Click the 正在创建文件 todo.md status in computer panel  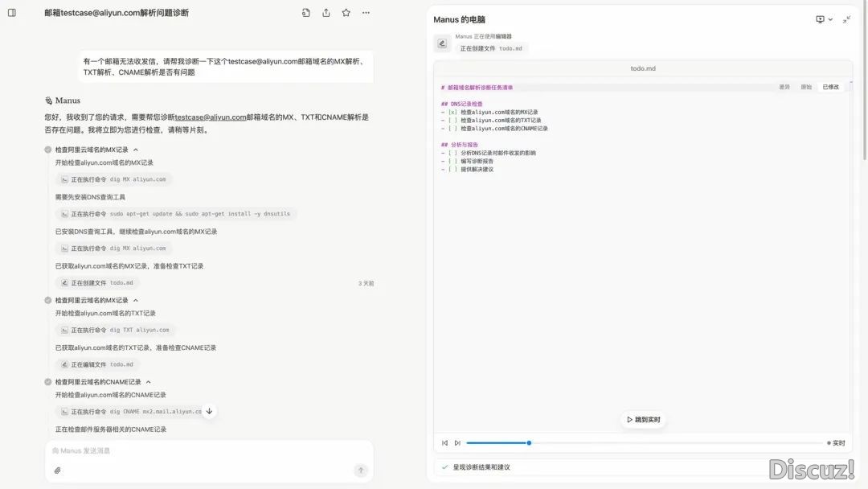491,49
